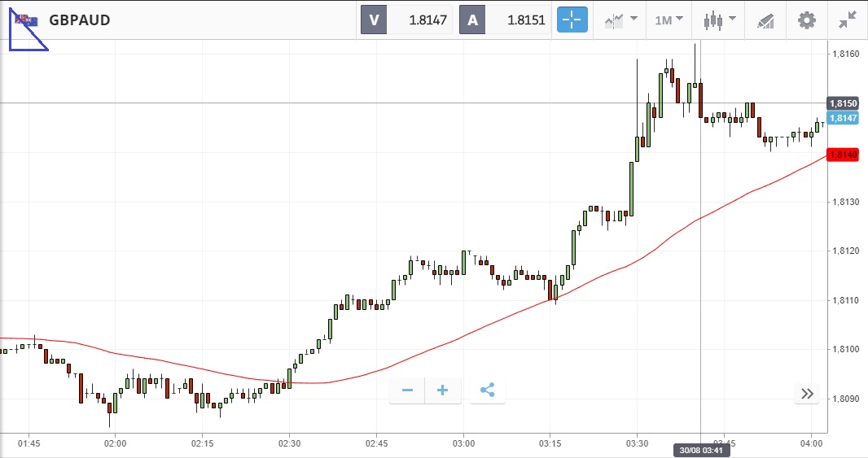Image resolution: width=868 pixels, height=458 pixels.
Task: Open the candlestick chart type dropdown
Action: 720,20
